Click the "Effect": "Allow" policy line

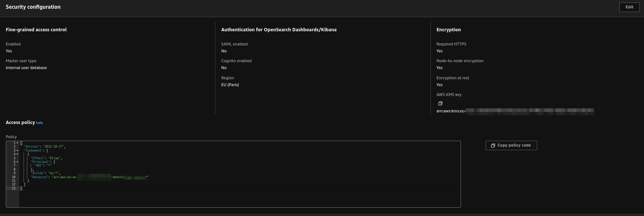pyautogui.click(x=46, y=158)
